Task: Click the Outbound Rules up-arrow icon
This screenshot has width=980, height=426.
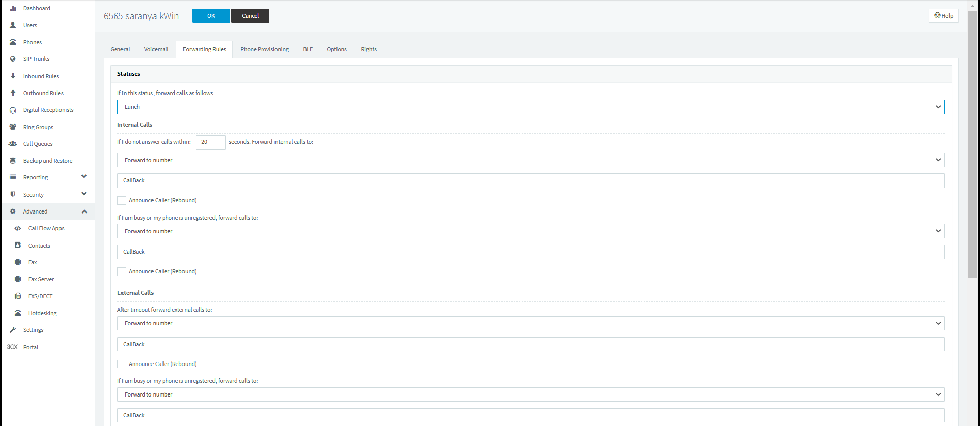Action: 13,93
